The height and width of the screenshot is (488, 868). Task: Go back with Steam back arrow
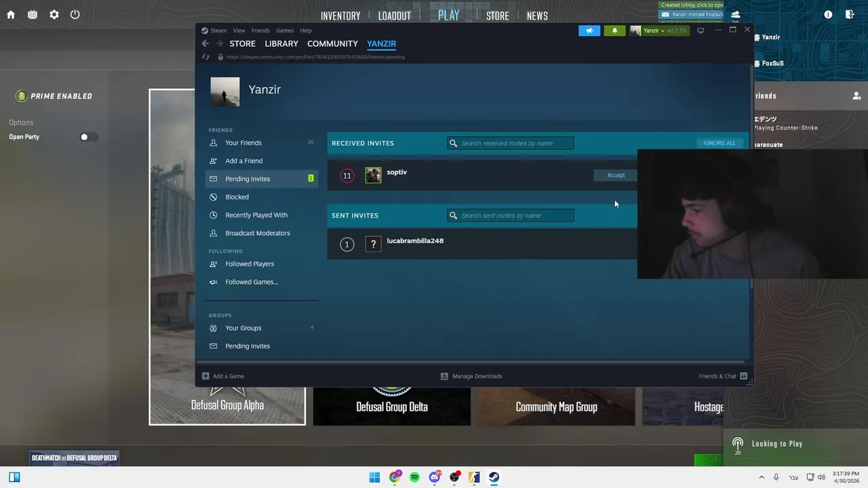coord(205,43)
